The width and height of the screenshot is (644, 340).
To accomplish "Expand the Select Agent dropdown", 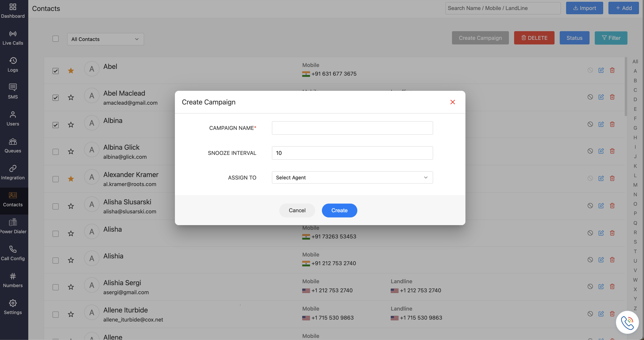I will pyautogui.click(x=352, y=177).
